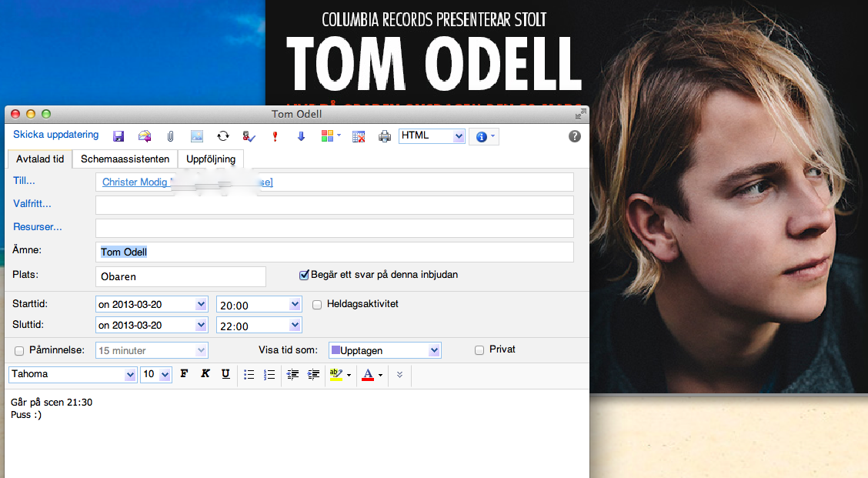Open the Tahoma font dropdown
Screen dimensions: 868x478
pyautogui.click(x=130, y=375)
